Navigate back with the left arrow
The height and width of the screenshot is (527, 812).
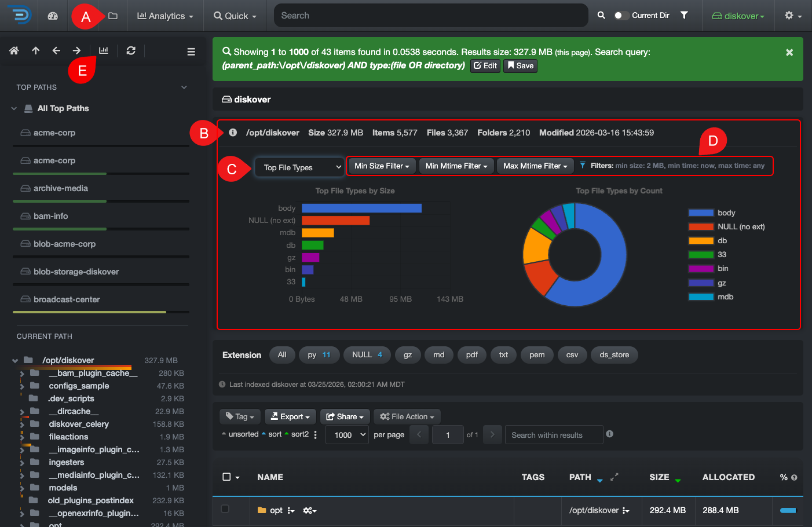[x=56, y=51]
